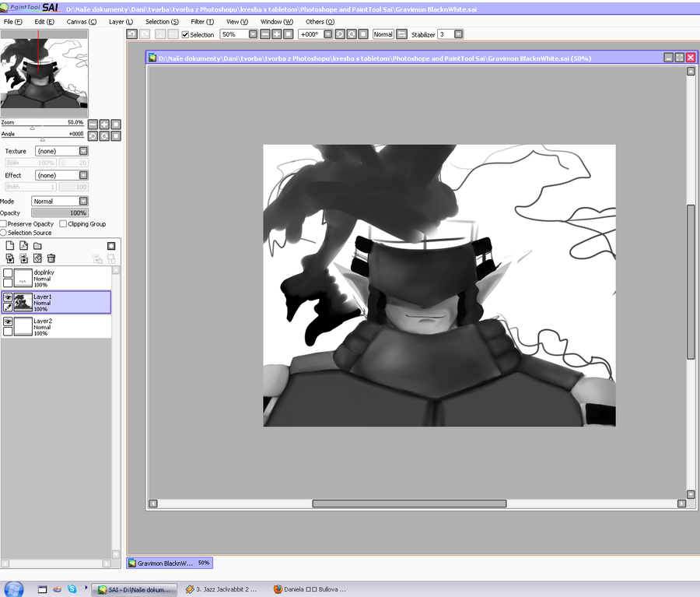This screenshot has width=700, height=597.
Task: Click the greyed-out Redo arrow in the toolbar
Action: (145, 34)
